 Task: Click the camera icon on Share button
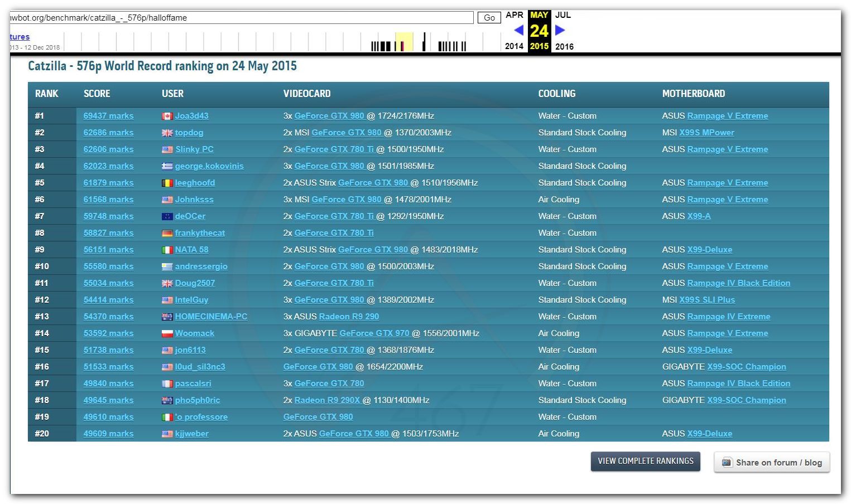727,462
